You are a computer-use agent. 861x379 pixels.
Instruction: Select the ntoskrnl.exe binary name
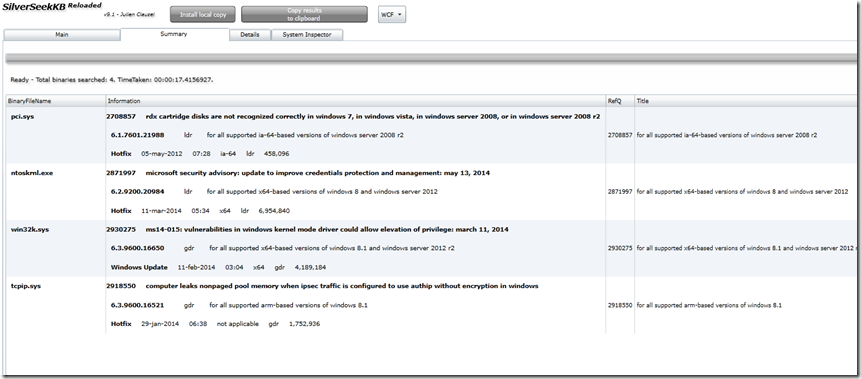coord(32,173)
